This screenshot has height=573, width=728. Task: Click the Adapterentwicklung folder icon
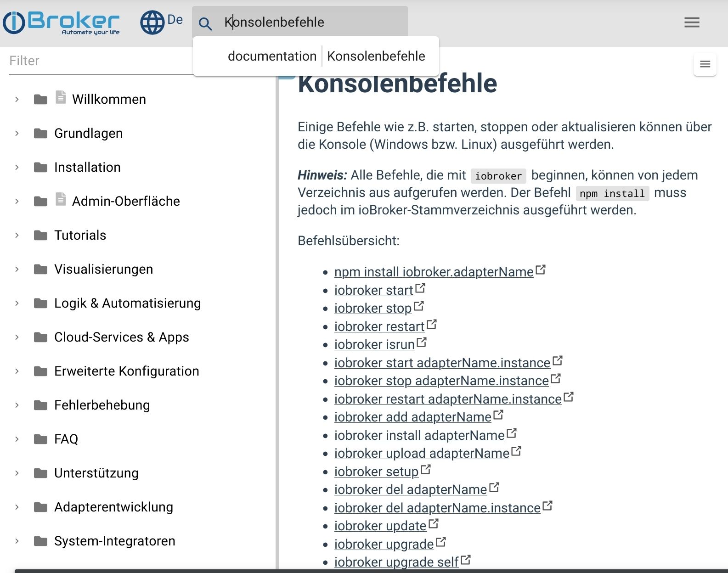pyautogui.click(x=40, y=507)
